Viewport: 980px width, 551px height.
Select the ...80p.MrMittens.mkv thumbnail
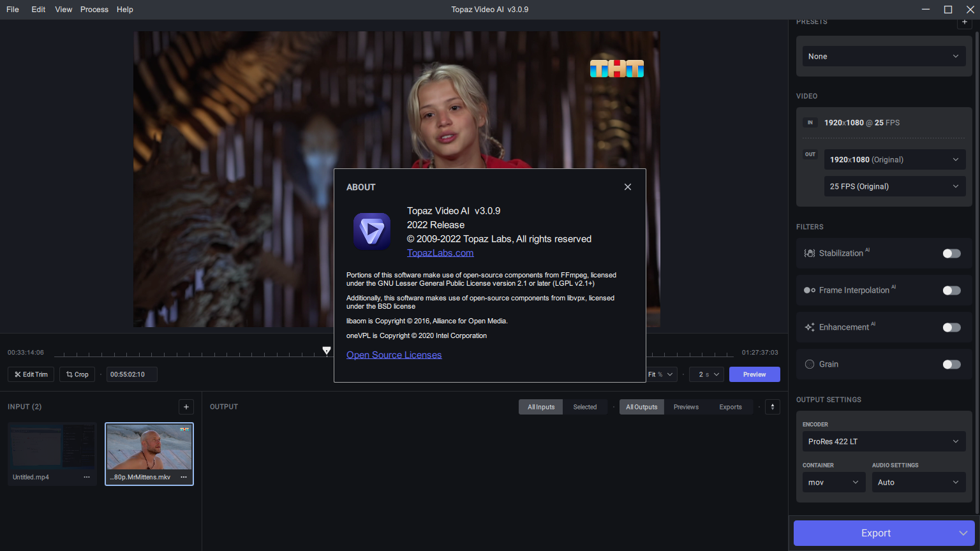click(x=149, y=448)
